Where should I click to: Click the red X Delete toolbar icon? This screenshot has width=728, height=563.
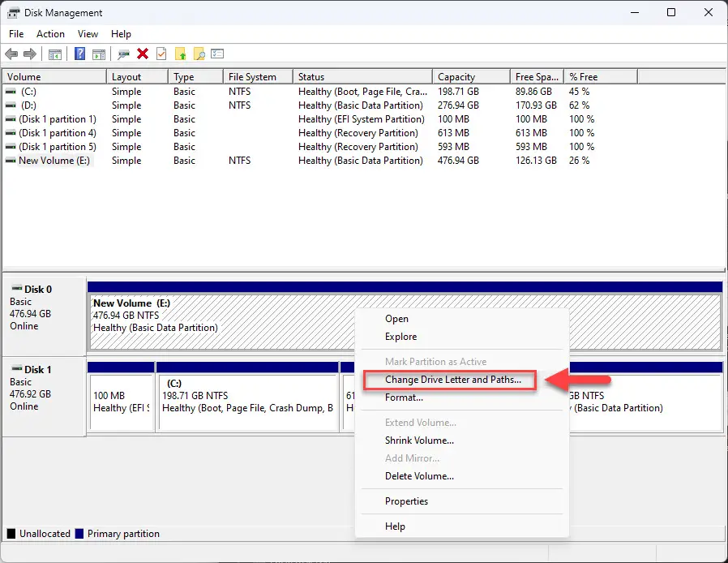coord(143,54)
